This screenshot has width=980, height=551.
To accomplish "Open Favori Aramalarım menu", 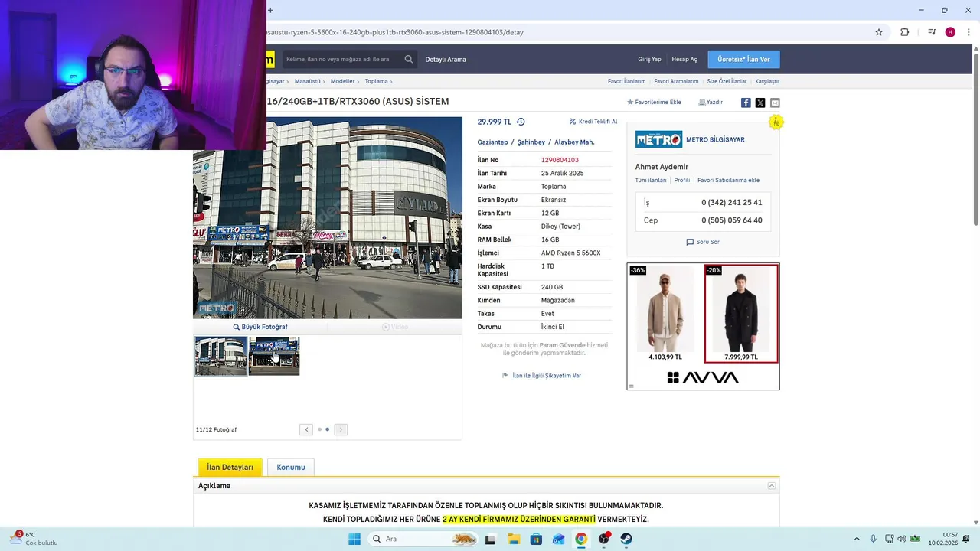I will pos(676,81).
